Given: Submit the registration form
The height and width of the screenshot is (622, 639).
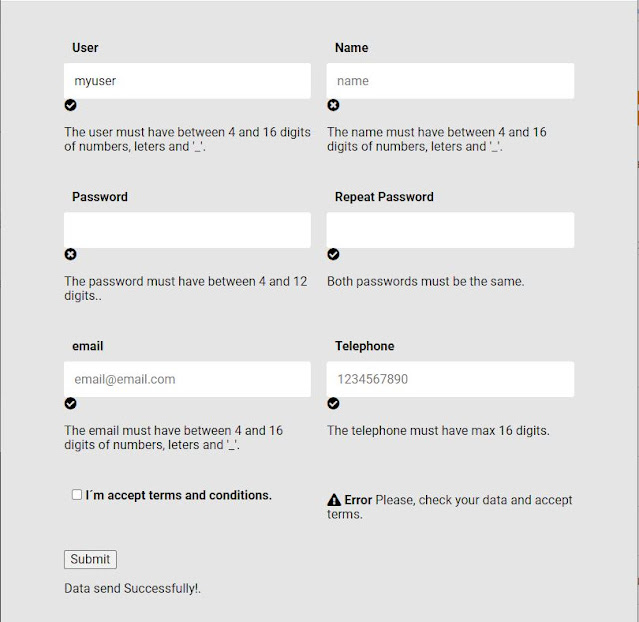Looking at the screenshot, I should (90, 559).
